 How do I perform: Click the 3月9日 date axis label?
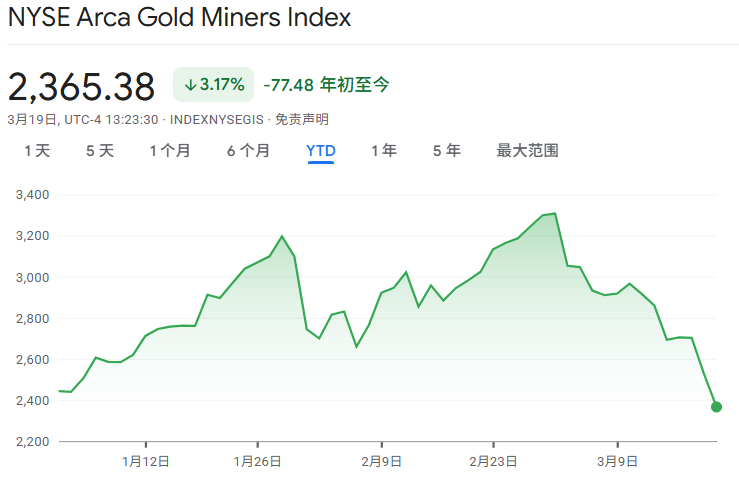coord(618,461)
